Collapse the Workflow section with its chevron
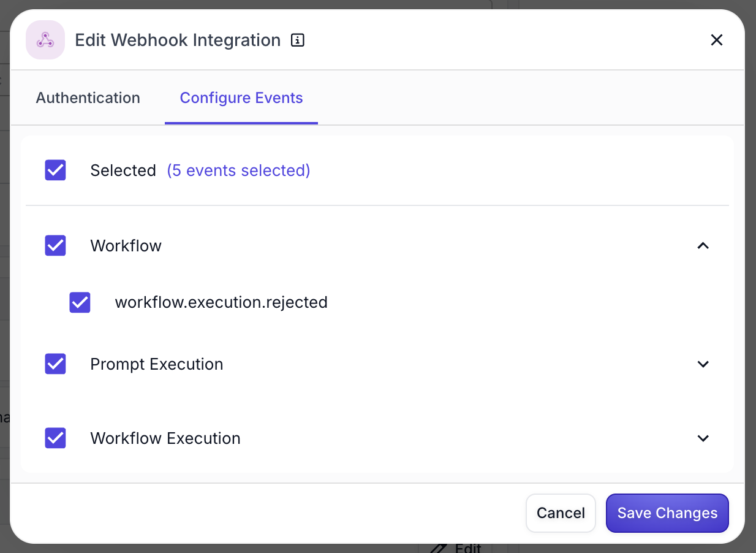Image resolution: width=756 pixels, height=553 pixels. [703, 246]
